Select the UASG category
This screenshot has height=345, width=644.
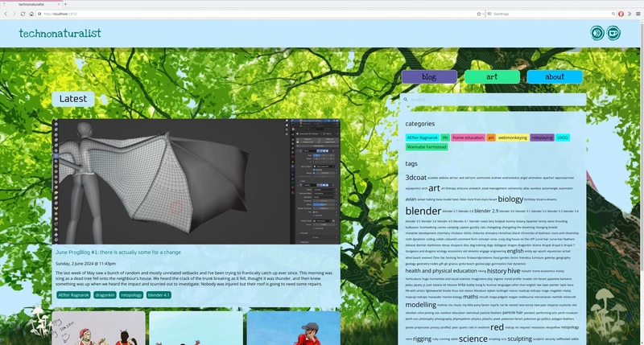click(563, 138)
